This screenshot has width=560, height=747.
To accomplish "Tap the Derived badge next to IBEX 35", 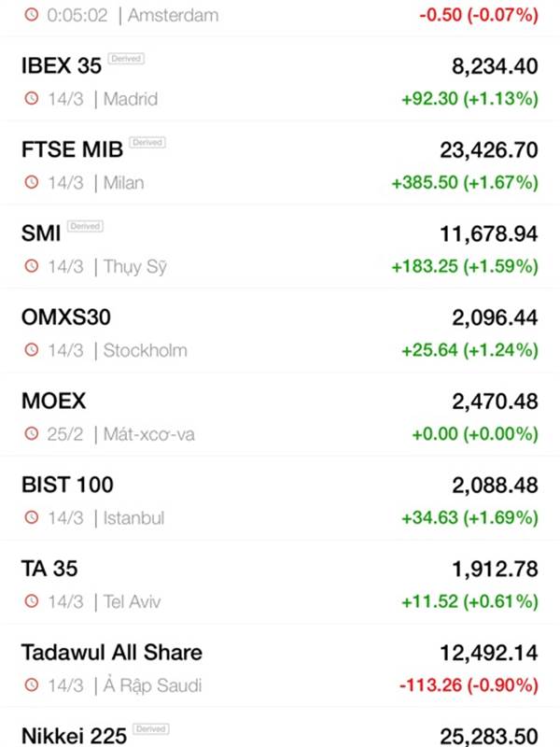I will [x=126, y=59].
